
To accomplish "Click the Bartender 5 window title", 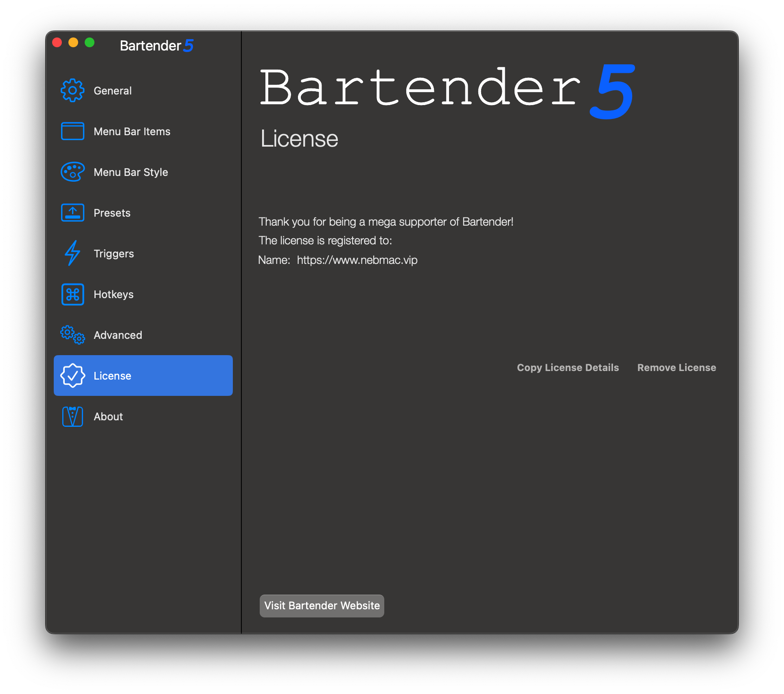I will pos(156,46).
